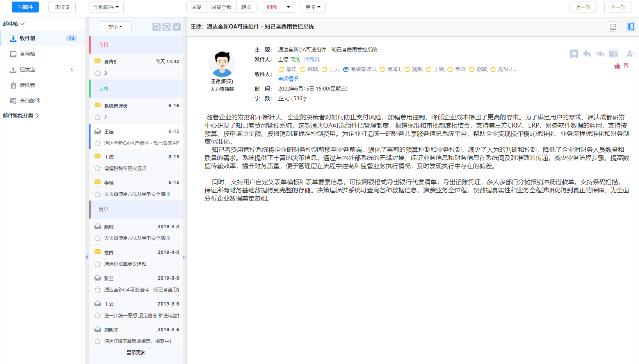The image size is (639, 364).
Task: Star the 增值税税率更改通知 email from 王德
Action: pyautogui.click(x=98, y=168)
